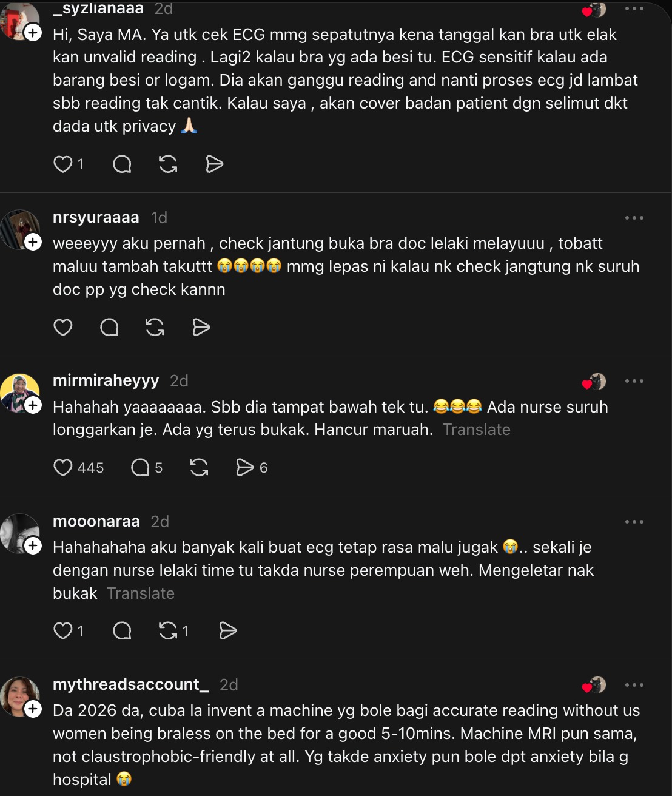Image resolution: width=672 pixels, height=796 pixels.
Task: Follow mooonaraa using plus badge
Action: coord(33,546)
